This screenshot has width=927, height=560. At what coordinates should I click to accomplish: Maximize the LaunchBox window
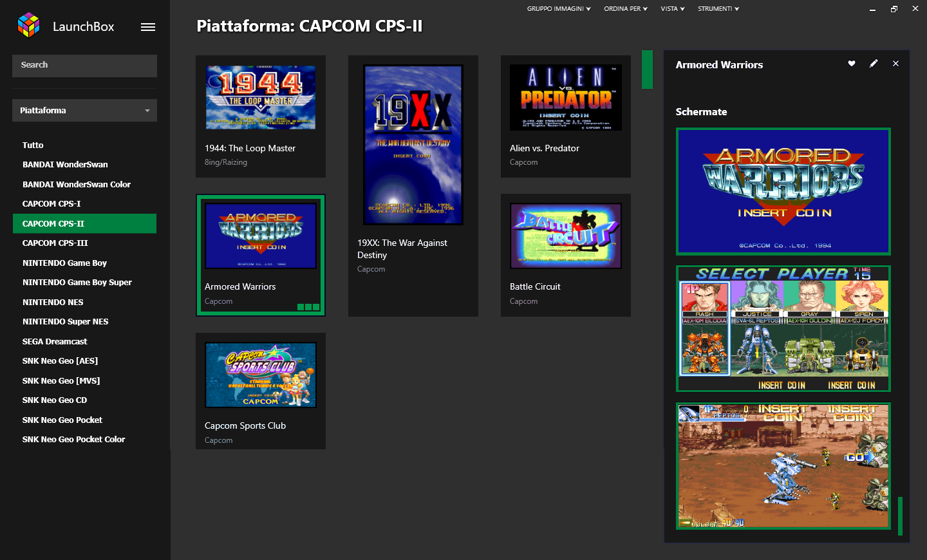[894, 9]
